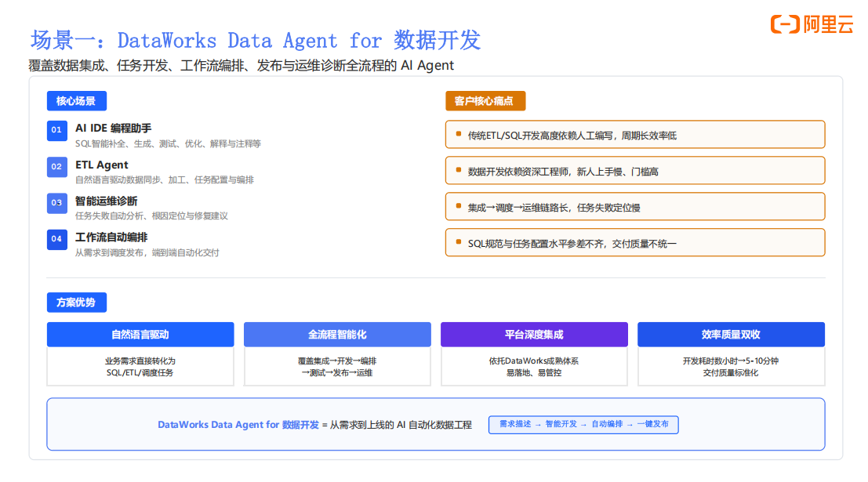Click the heading AI IDE 编程助手
This screenshot has height=482, width=868.
[x=114, y=128]
